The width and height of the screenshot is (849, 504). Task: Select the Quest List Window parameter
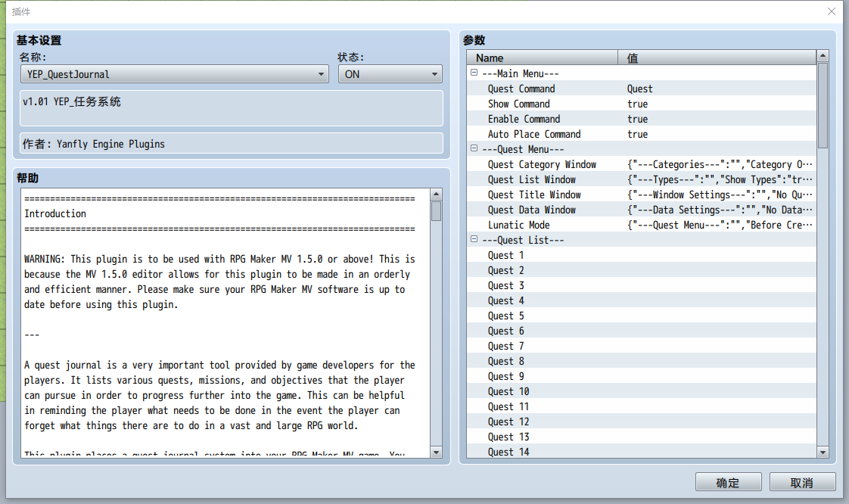642,179
